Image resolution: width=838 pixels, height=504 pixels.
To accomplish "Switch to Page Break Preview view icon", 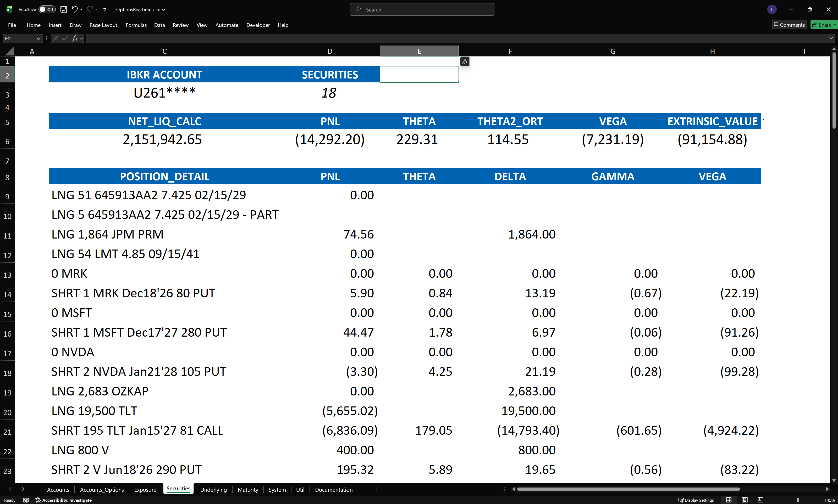I will tap(760, 500).
